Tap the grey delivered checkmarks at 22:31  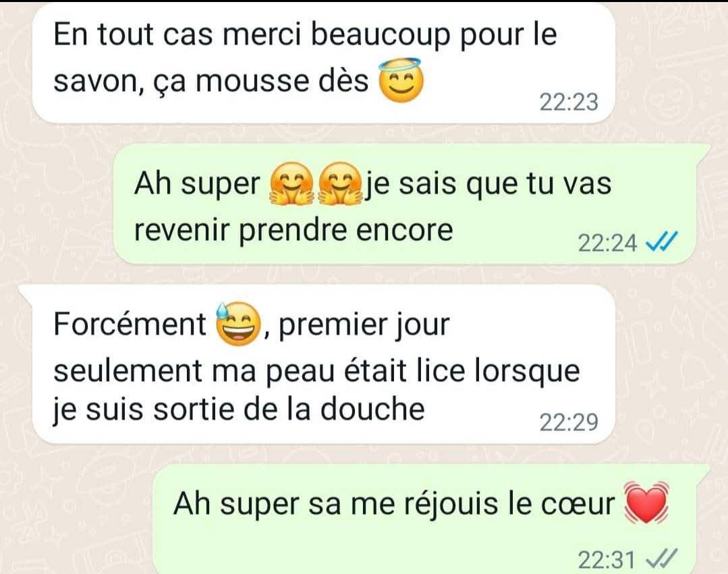[x=663, y=558]
